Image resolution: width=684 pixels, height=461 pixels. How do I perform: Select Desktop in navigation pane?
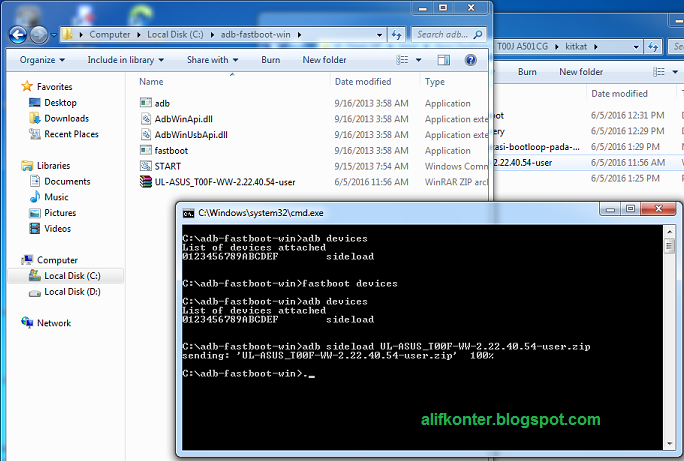click(60, 102)
